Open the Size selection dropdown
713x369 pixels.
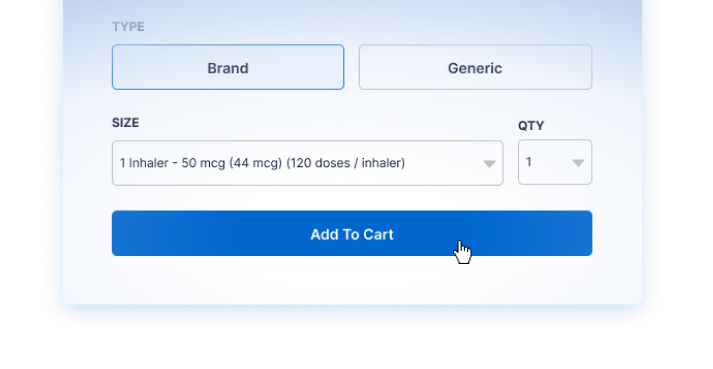point(307,163)
